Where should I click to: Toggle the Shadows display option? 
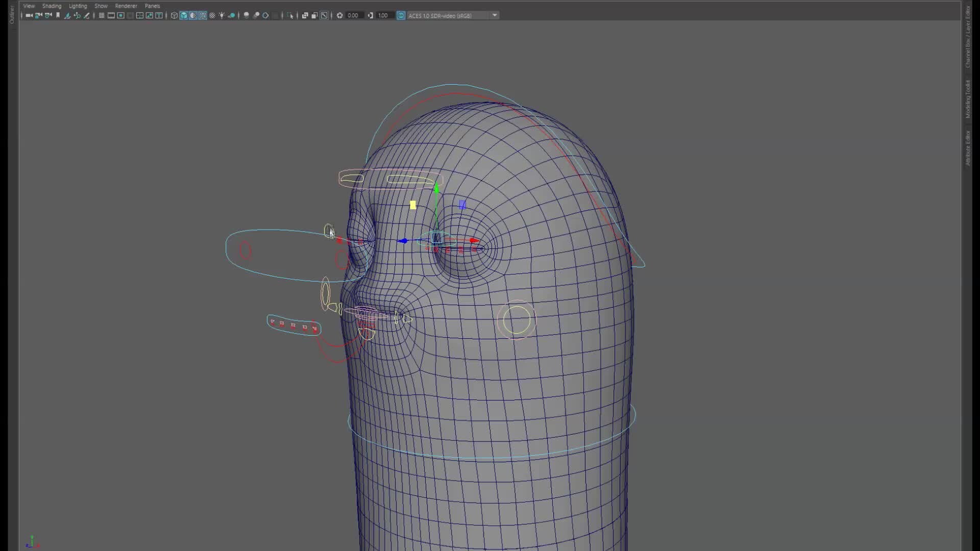coord(231,16)
